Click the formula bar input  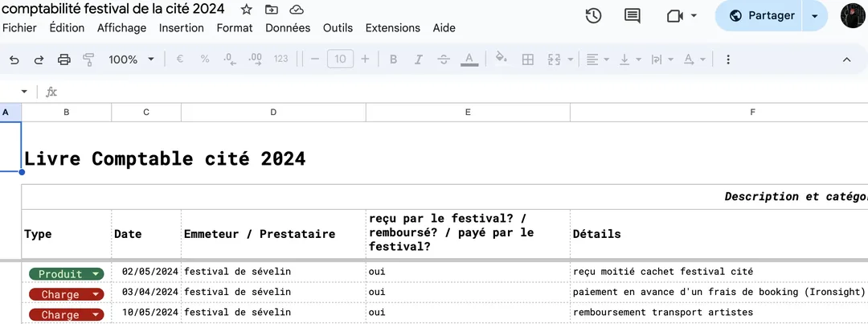click(402, 92)
